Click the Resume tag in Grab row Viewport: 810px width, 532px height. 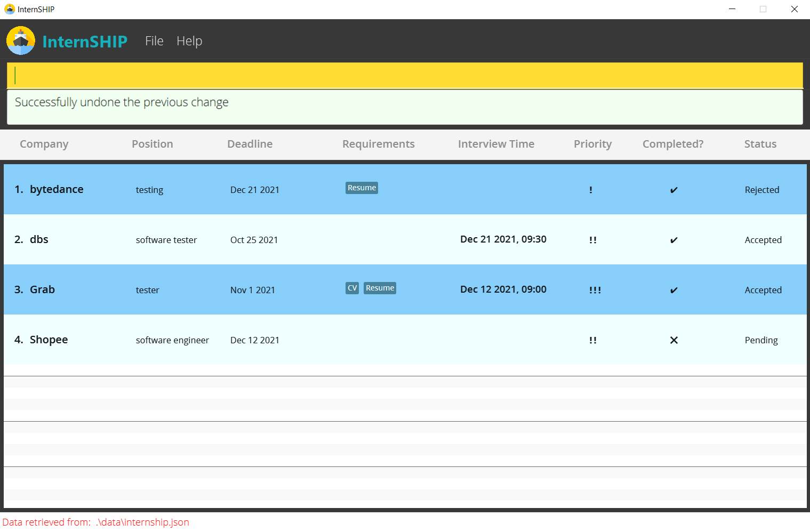coord(380,288)
